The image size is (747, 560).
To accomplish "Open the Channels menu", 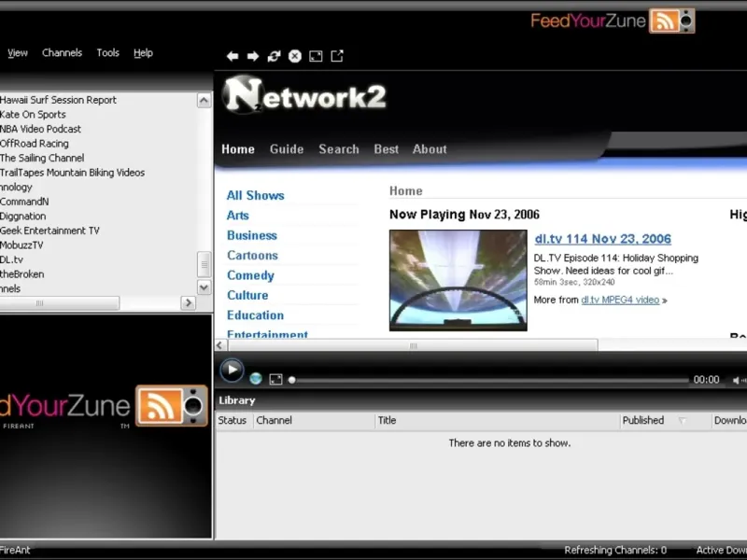I will pos(62,53).
